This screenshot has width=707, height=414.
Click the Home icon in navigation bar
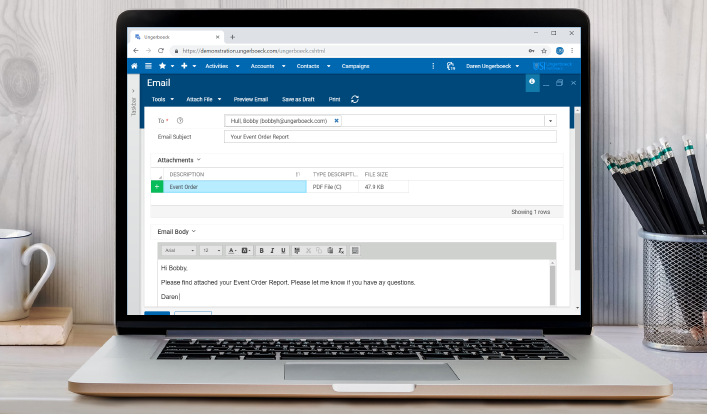(x=135, y=66)
